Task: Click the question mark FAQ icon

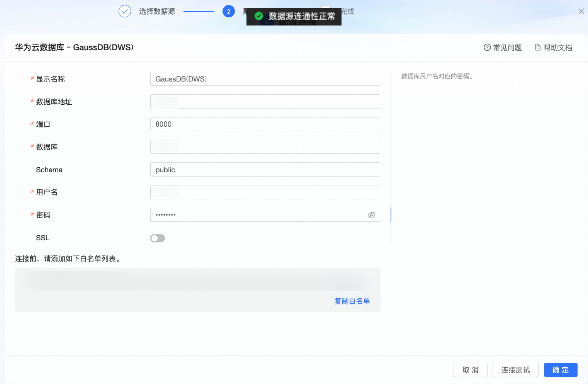Action: pyautogui.click(x=487, y=48)
